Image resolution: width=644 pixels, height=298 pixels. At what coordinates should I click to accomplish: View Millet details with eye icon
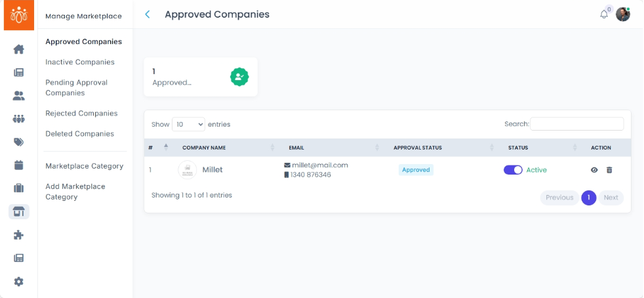pos(594,170)
